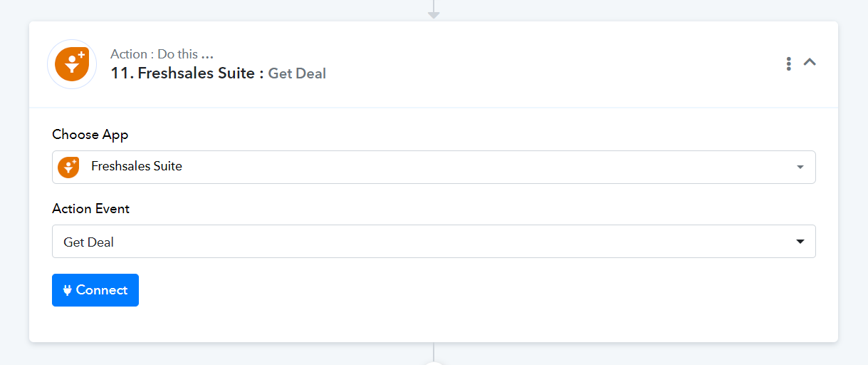Click the large Freshsales Suite app logo
The image size is (868, 365).
coord(72,64)
